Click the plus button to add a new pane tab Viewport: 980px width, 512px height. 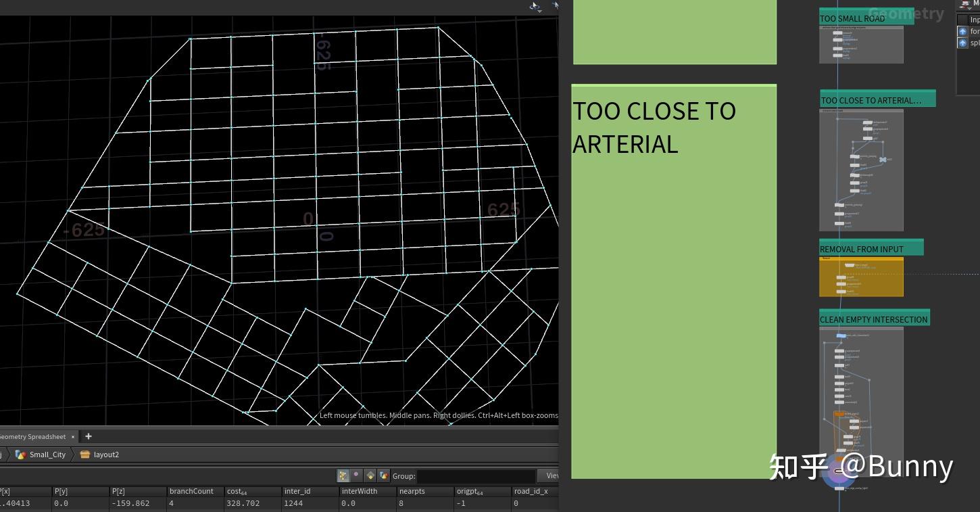point(88,436)
